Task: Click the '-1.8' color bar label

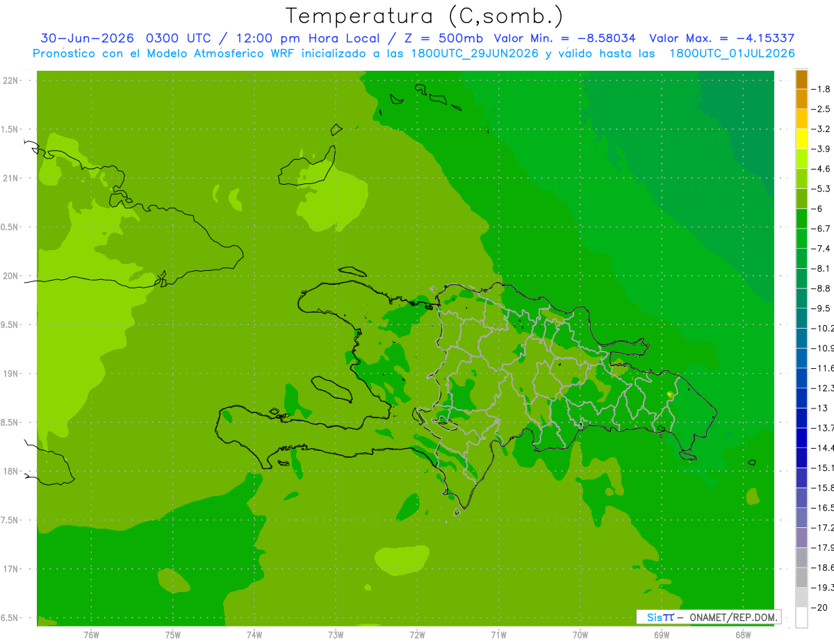Action: pos(821,89)
